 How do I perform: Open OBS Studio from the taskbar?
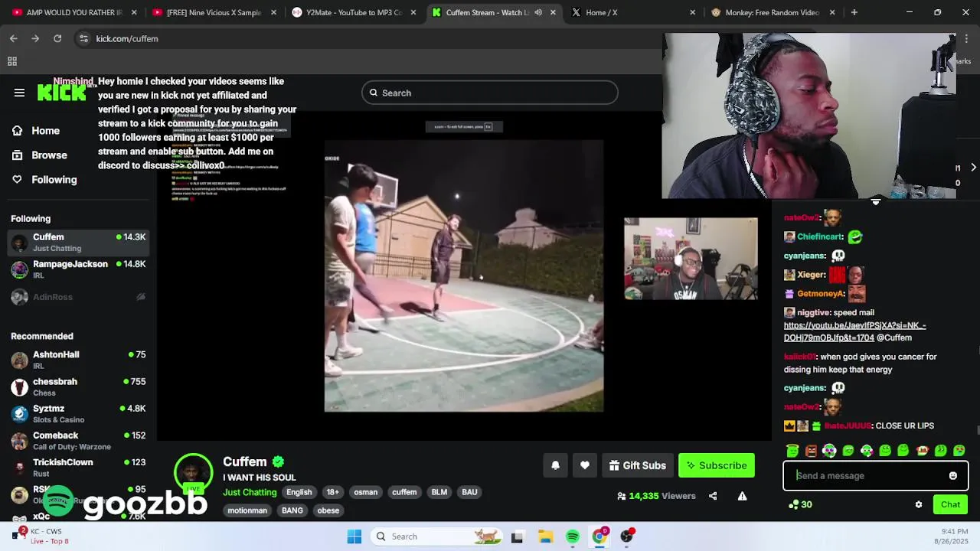click(627, 536)
